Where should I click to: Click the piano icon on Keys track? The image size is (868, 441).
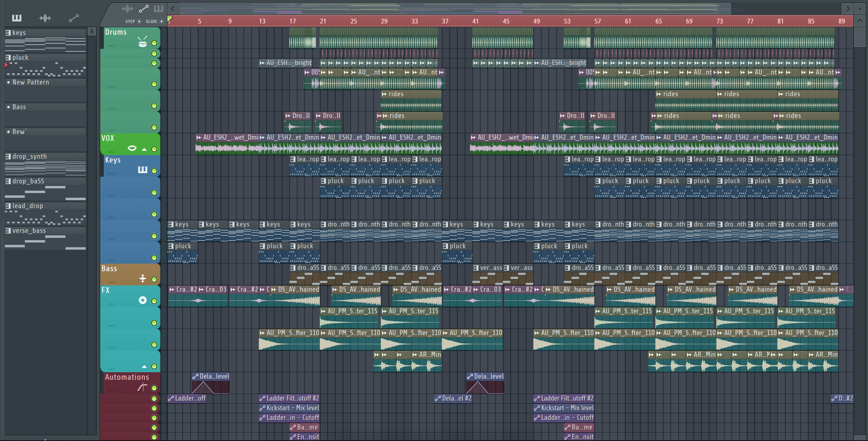pos(143,170)
